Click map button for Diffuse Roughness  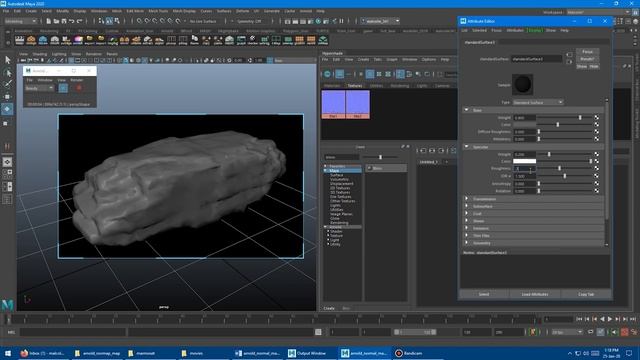click(596, 132)
